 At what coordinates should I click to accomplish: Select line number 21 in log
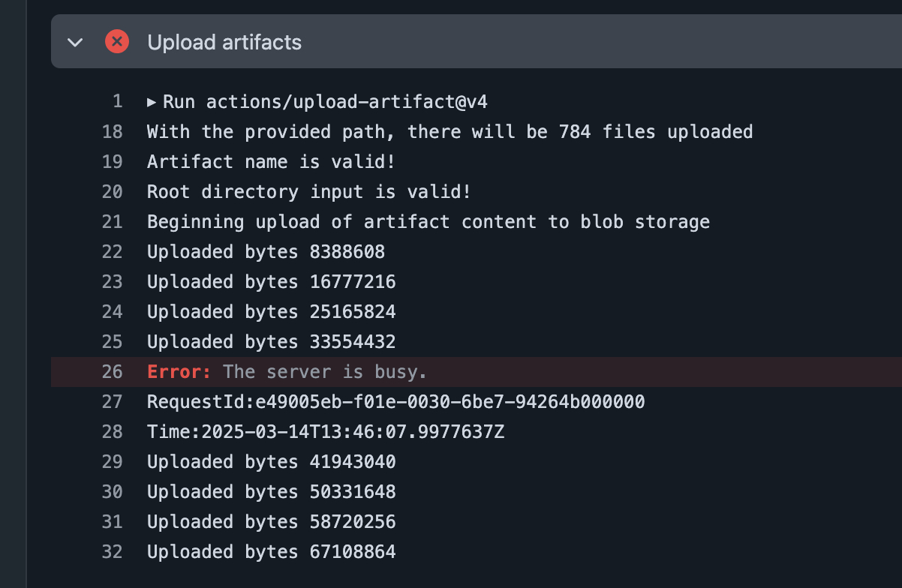pyautogui.click(x=112, y=222)
